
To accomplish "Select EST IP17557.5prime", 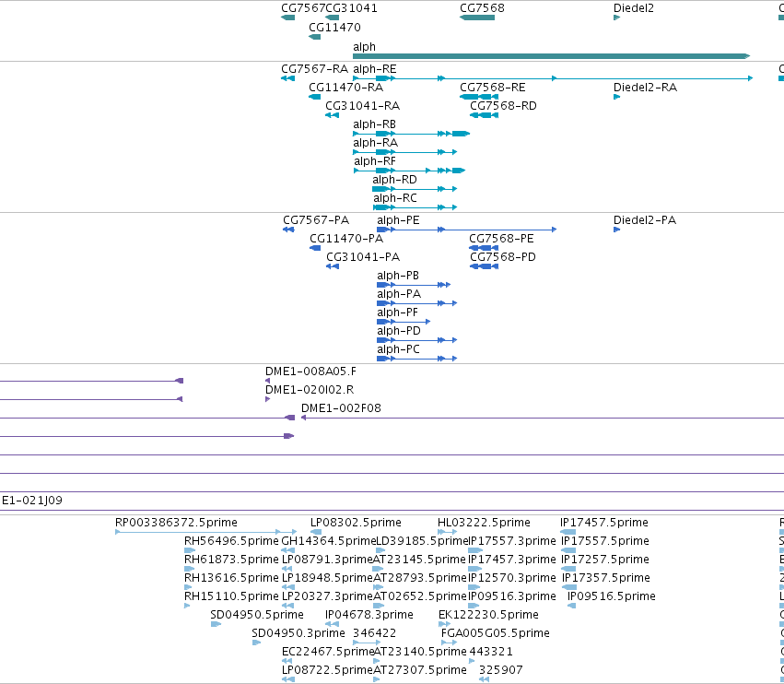I will 568,550.
